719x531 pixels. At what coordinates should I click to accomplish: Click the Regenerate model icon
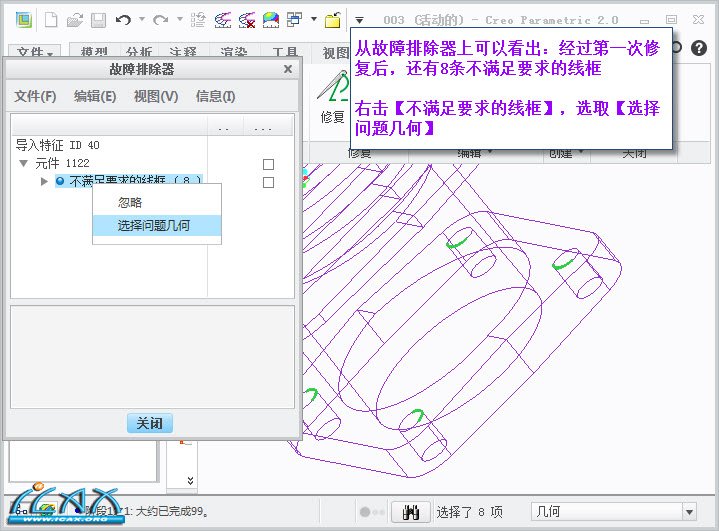197,19
